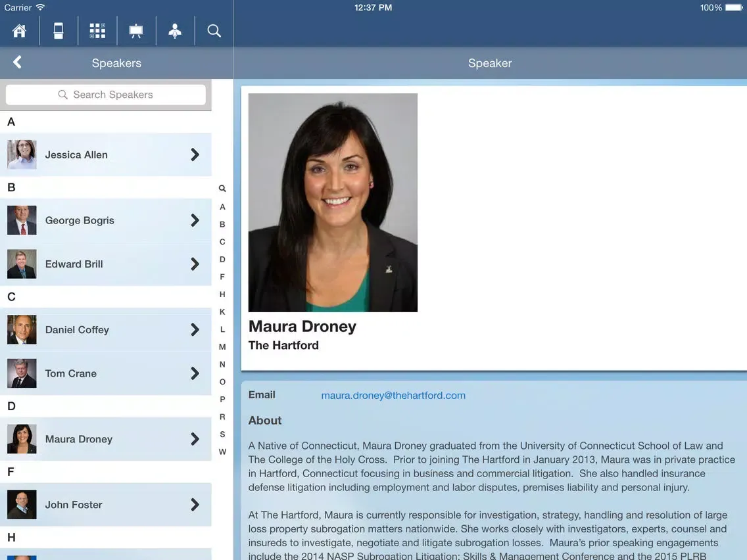The height and width of the screenshot is (560, 747).
Task: Select the name George Bogris
Action: click(x=80, y=220)
